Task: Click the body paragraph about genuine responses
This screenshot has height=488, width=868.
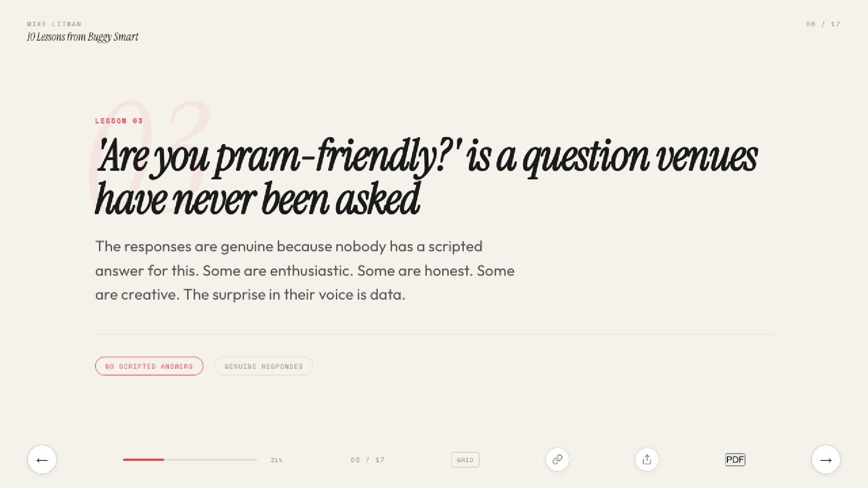Action: point(304,270)
